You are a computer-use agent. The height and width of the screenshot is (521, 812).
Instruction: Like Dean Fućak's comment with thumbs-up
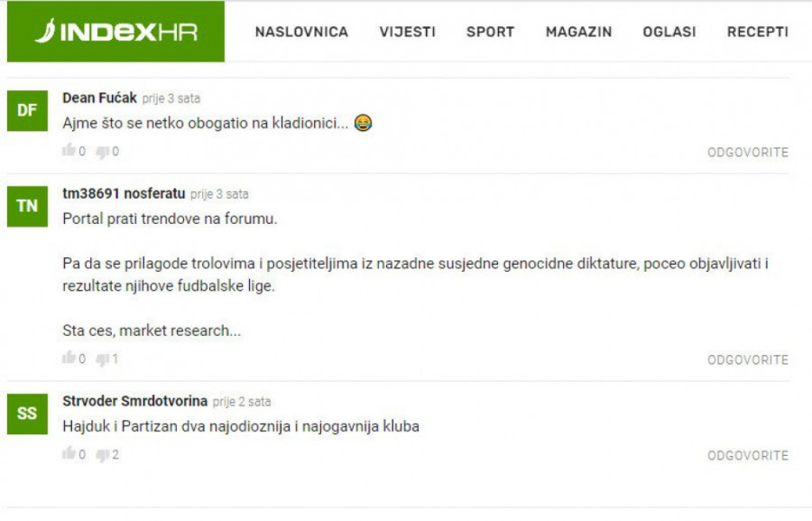coord(69,150)
